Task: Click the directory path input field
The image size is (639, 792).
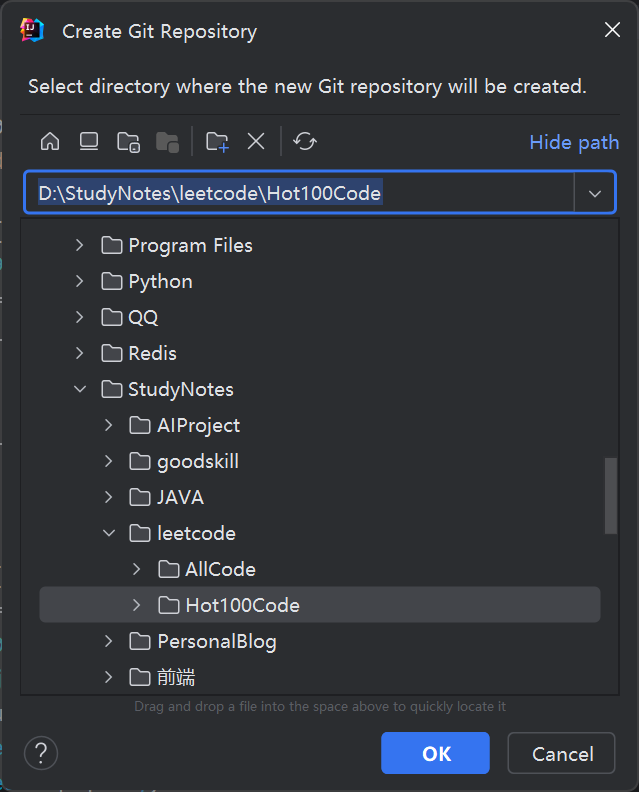Action: [x=300, y=194]
